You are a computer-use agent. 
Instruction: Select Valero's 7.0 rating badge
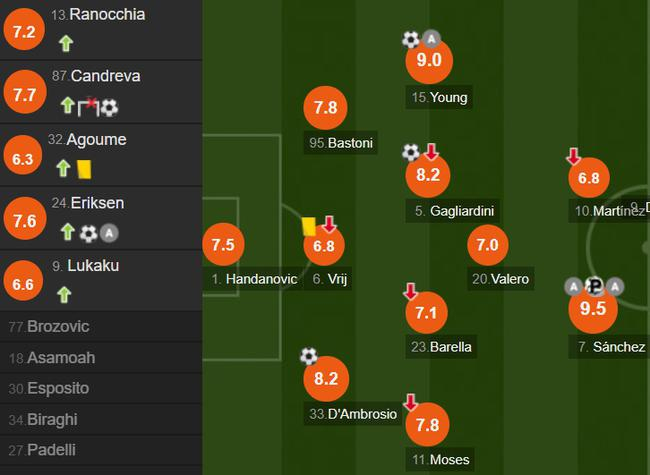(487, 245)
